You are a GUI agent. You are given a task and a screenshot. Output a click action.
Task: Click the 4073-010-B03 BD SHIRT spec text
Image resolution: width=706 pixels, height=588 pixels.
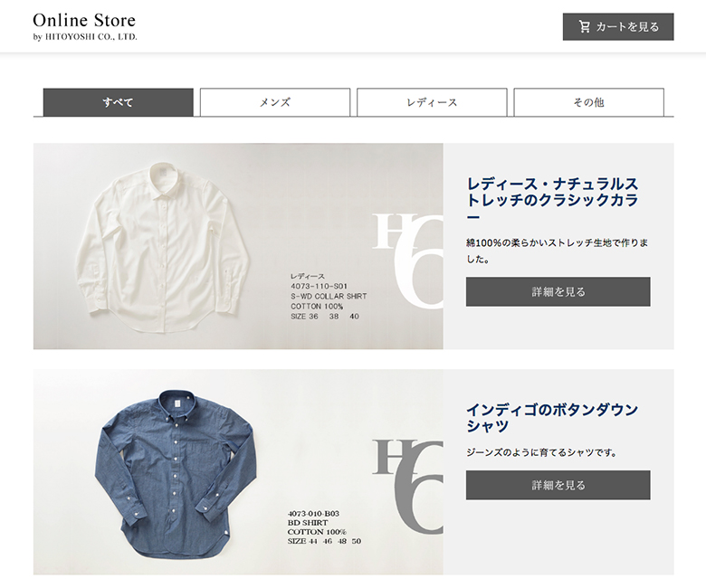point(324,527)
